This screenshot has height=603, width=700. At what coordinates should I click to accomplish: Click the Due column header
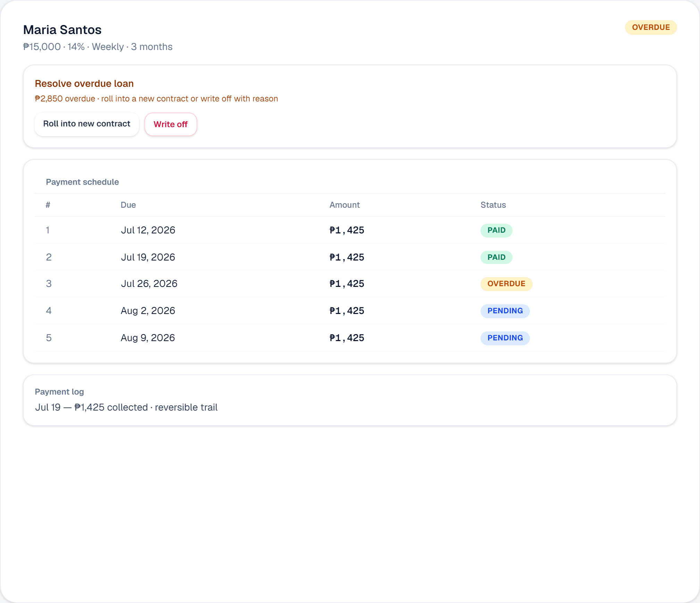128,205
